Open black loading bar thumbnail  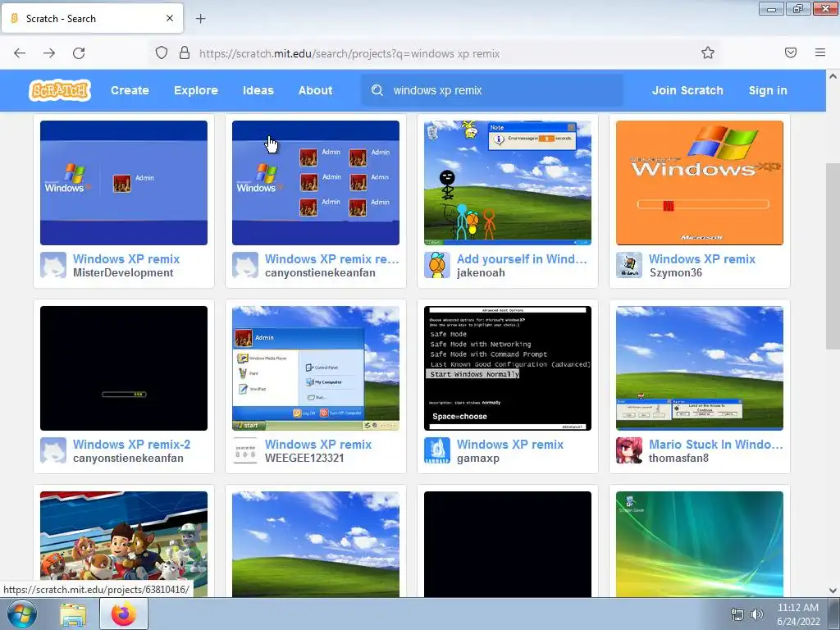[x=124, y=368]
